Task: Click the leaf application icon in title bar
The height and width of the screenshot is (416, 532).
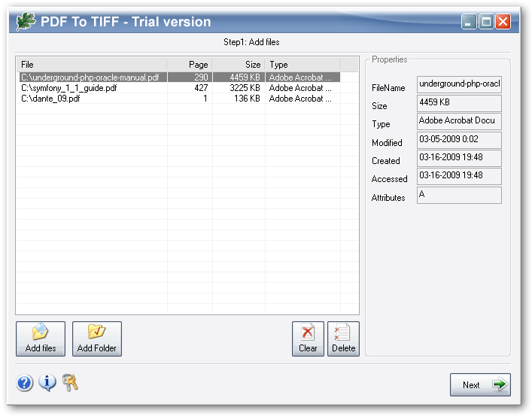Action: [26, 21]
